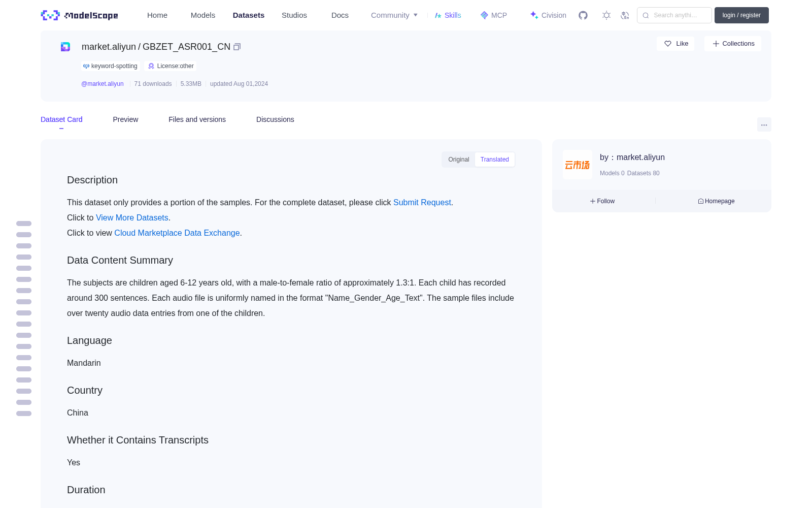Follow market.aliyun
The width and height of the screenshot is (812, 508).
(602, 201)
